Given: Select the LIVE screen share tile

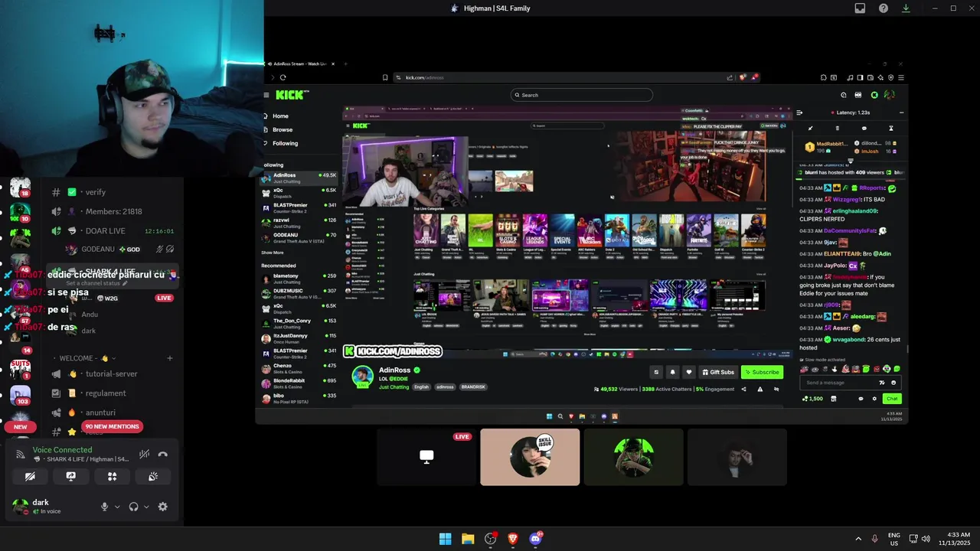Looking at the screenshot, I should (x=426, y=457).
